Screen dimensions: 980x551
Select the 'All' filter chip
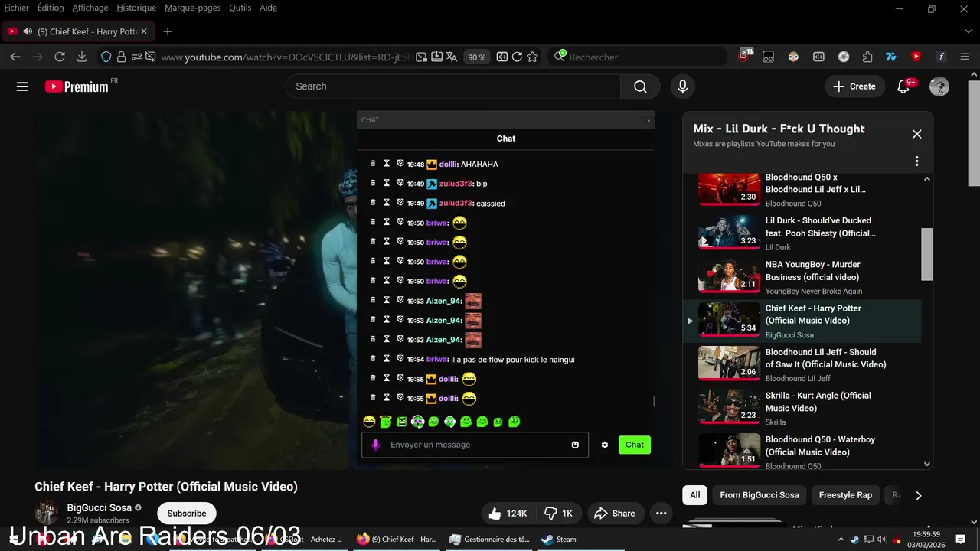pos(694,495)
